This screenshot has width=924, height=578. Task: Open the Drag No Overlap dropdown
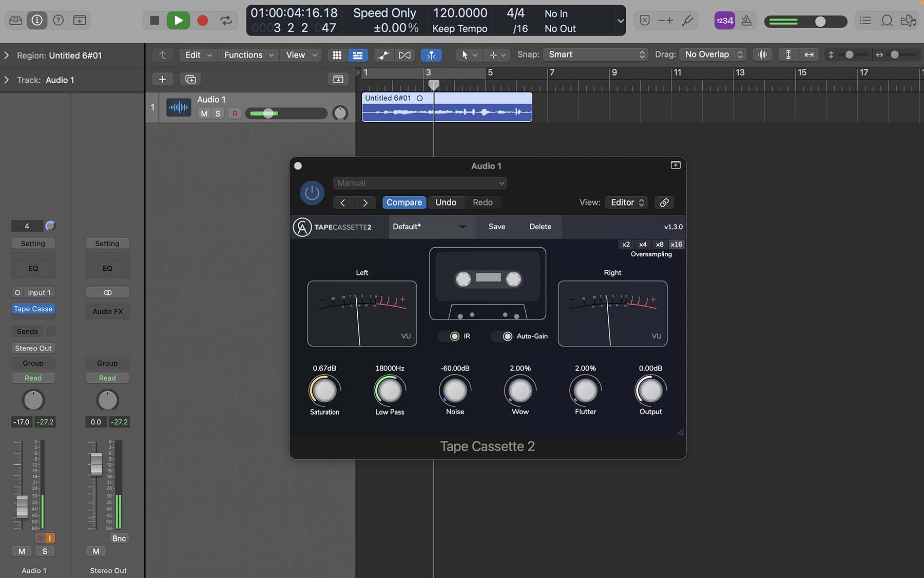(714, 54)
